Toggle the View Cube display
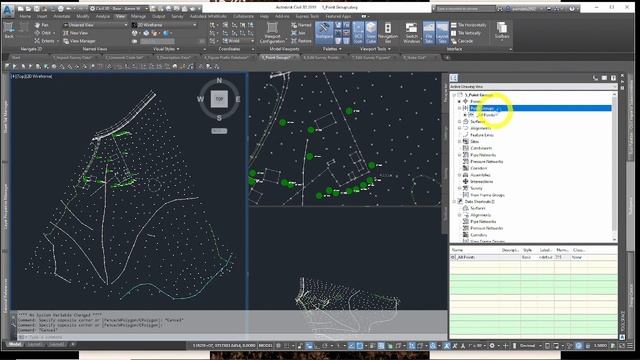This screenshot has width=640, height=360. [x=371, y=33]
